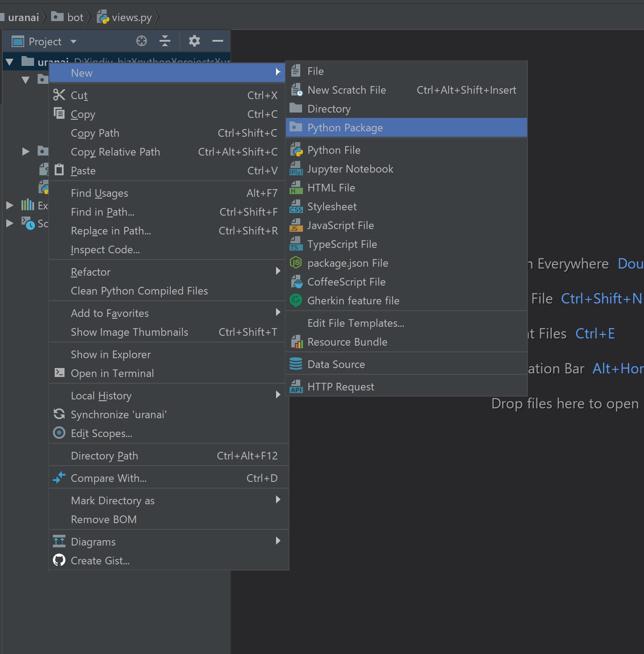The width and height of the screenshot is (644, 654).
Task: Open the Project panel settings gear icon
Action: 194,41
